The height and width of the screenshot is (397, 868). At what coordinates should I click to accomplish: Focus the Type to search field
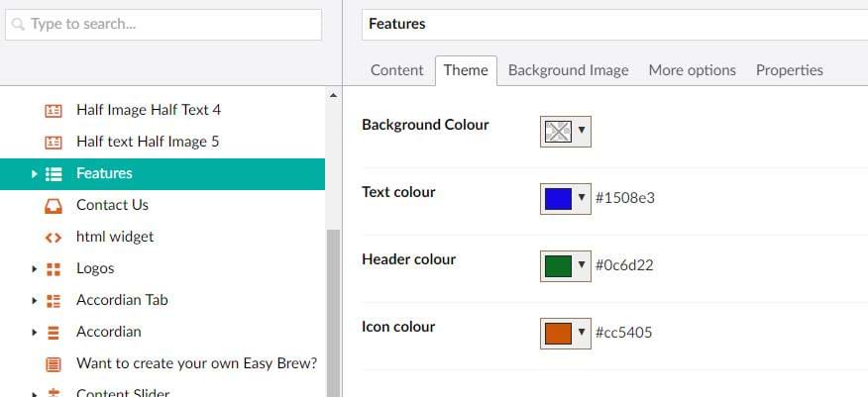point(163,24)
